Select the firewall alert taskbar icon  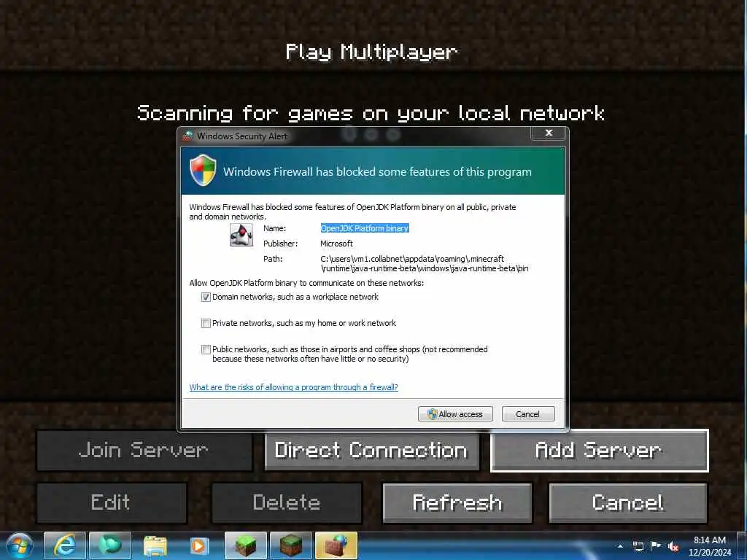coord(336,545)
